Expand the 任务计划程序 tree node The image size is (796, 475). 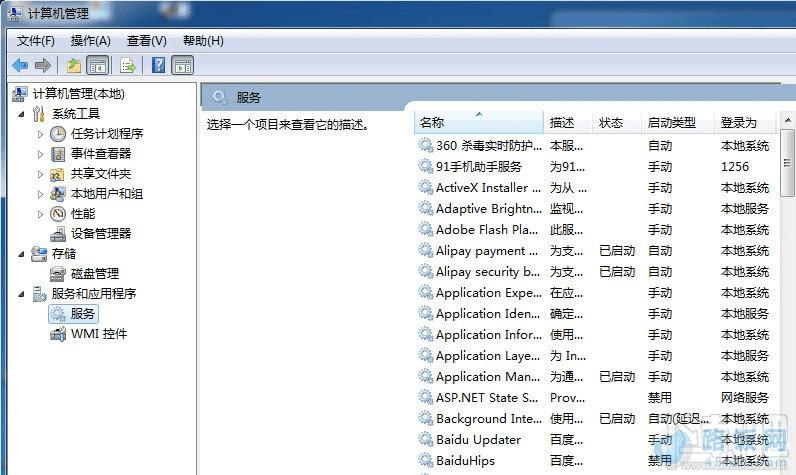[x=41, y=134]
